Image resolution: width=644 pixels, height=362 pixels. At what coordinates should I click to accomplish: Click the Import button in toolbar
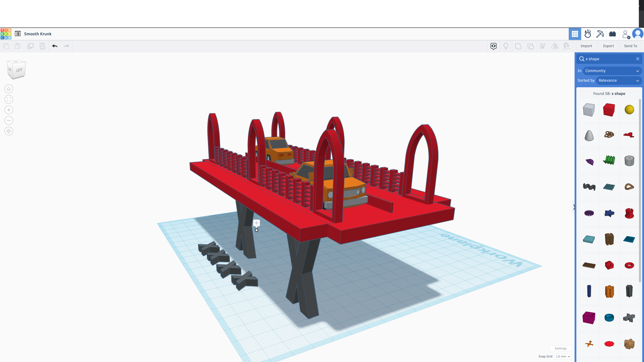coord(586,46)
